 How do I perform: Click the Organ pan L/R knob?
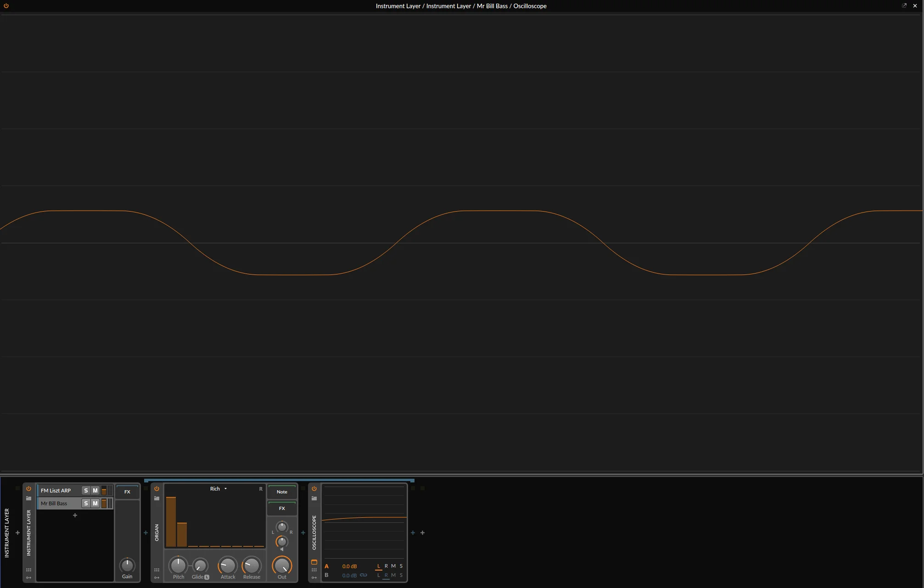(282, 527)
